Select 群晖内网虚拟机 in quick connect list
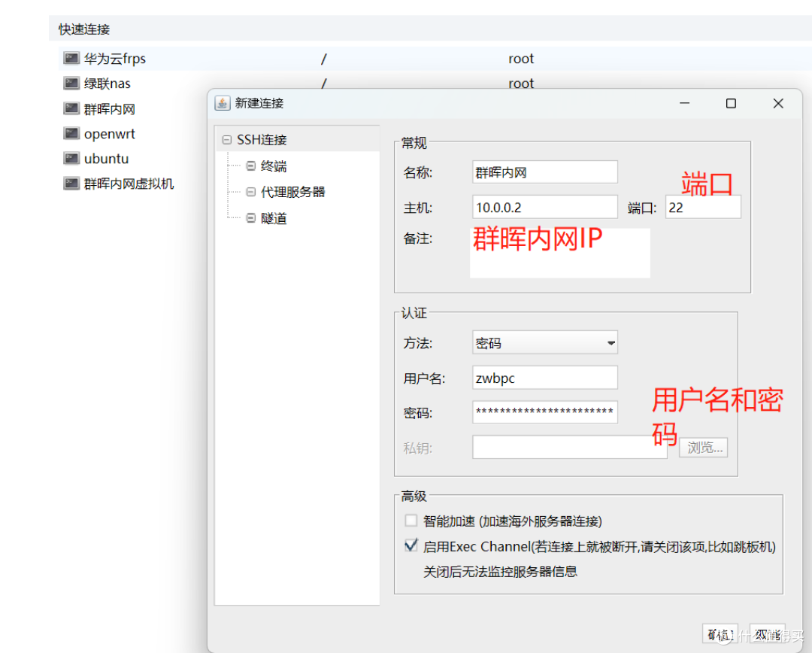 tap(129, 184)
